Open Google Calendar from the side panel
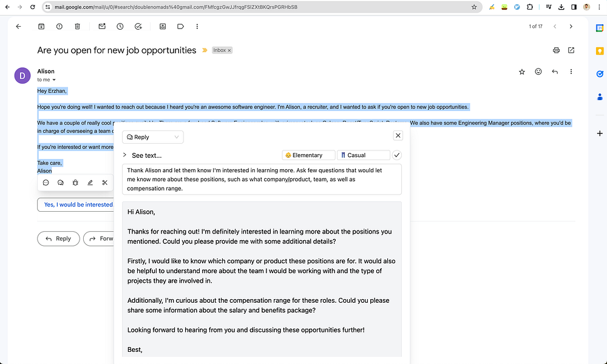Viewport: 607px width, 364px height. tap(600, 28)
